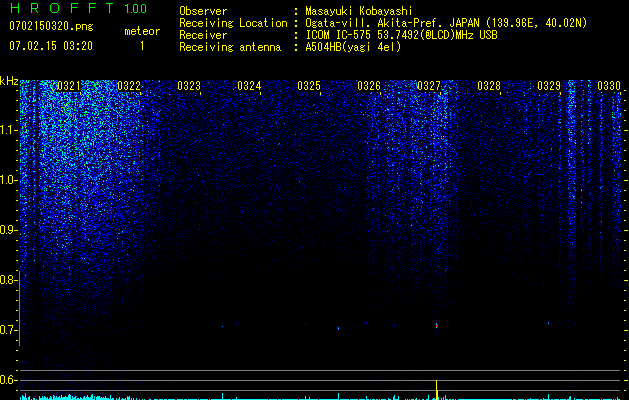Click the Receiving Location label
Screen dimensions: 629x400
coord(233,23)
